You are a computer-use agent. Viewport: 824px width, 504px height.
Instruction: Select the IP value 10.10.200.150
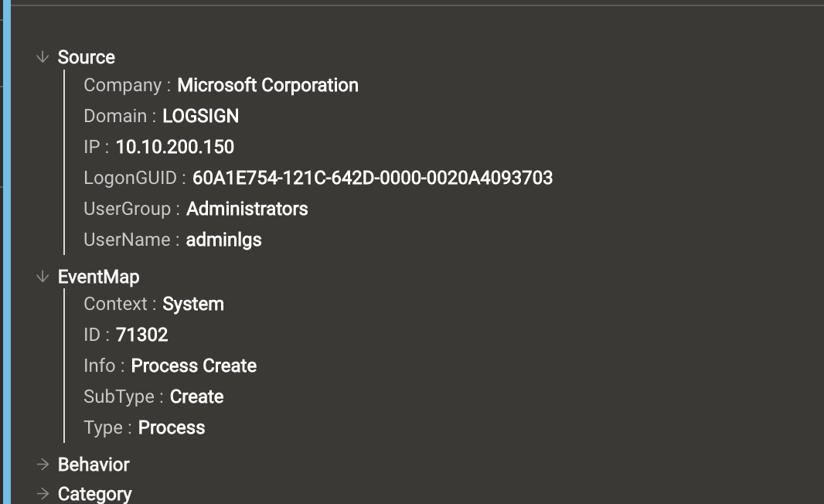tap(175, 147)
